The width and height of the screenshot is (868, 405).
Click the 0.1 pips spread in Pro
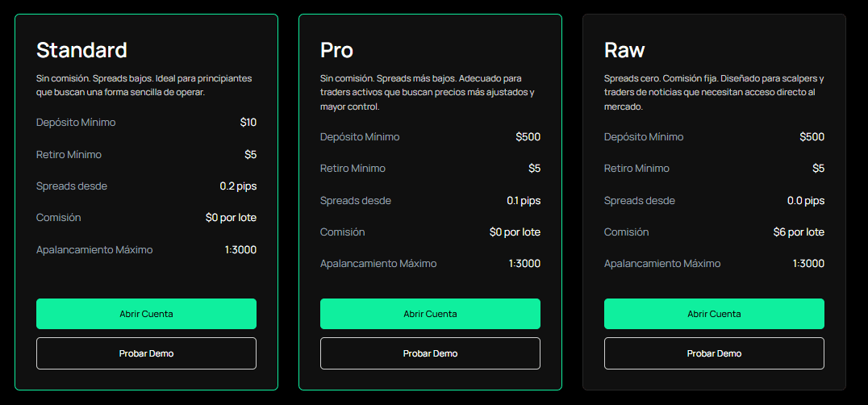pos(524,201)
